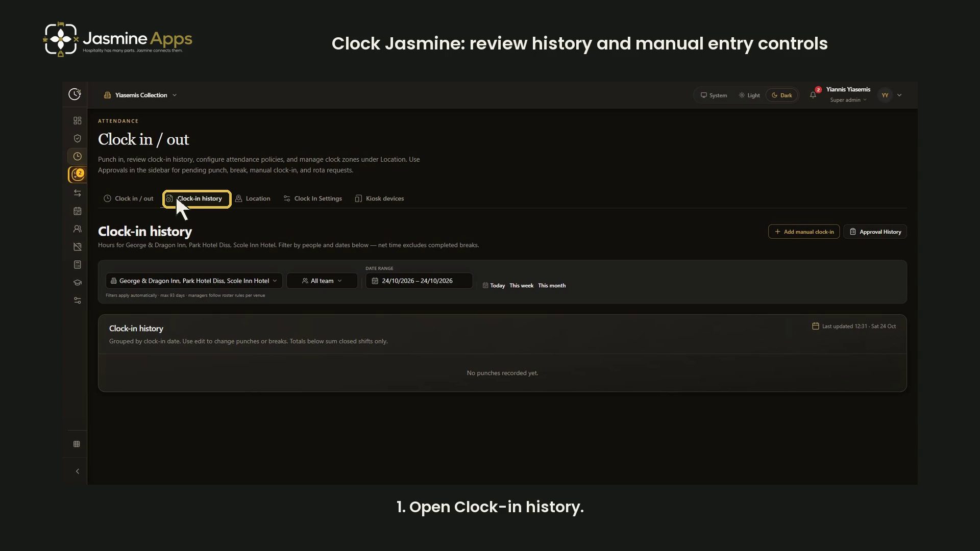Open the notifications bell

pyautogui.click(x=813, y=95)
